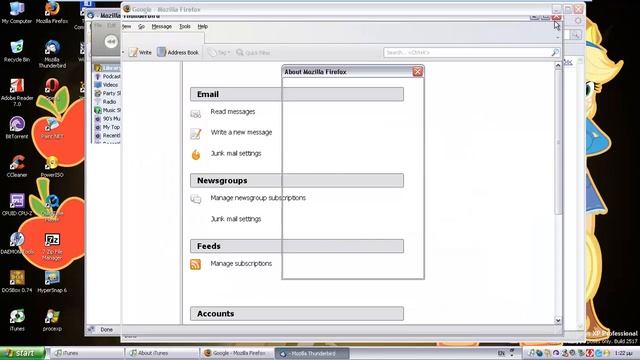Image resolution: width=640 pixels, height=360 pixels.
Task: Open CCleaner desktop shortcut
Action: coord(17,166)
